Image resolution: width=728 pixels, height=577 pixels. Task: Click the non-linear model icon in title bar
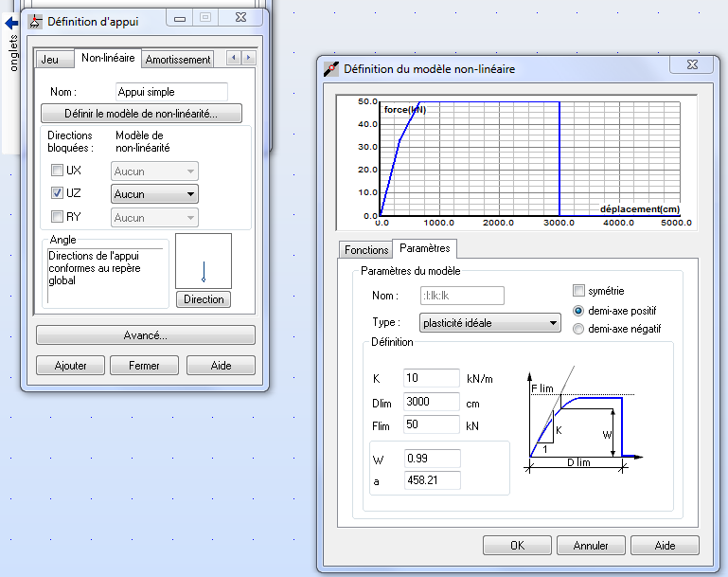click(331, 69)
